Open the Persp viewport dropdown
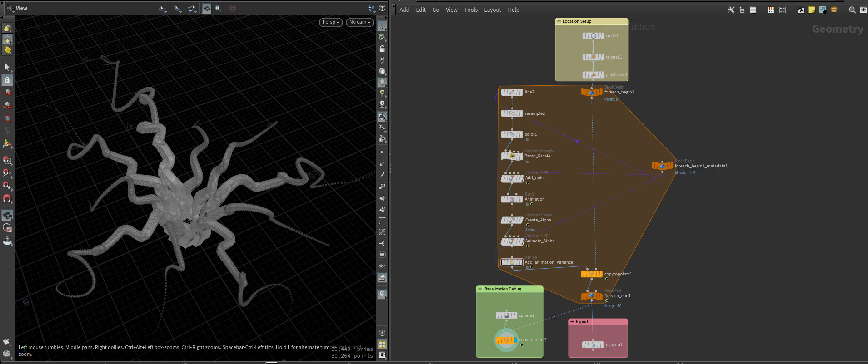The height and width of the screenshot is (364, 868). point(331,22)
